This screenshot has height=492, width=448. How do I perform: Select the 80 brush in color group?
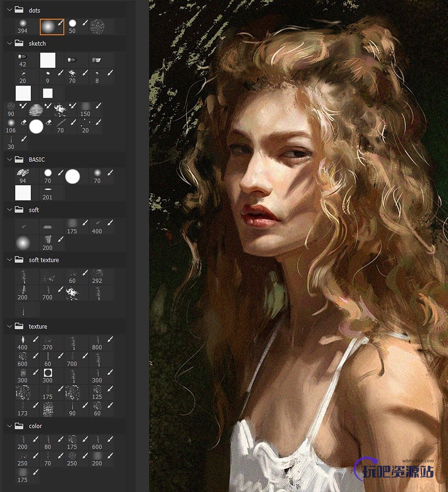(x=52, y=443)
